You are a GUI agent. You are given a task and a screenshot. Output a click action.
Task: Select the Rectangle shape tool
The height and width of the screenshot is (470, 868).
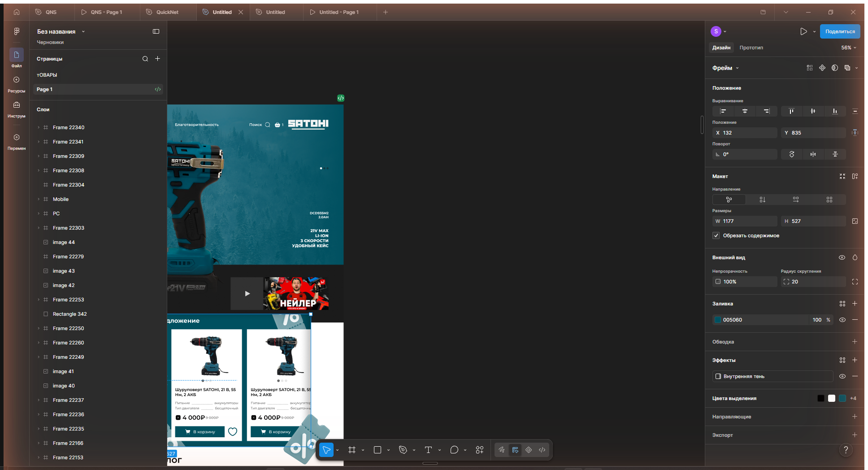coord(378,450)
